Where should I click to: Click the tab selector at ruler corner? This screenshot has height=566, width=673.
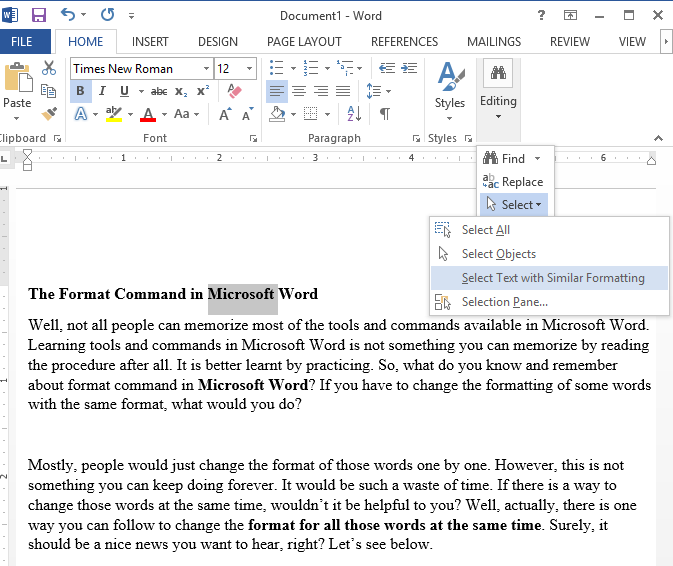coord(4,159)
